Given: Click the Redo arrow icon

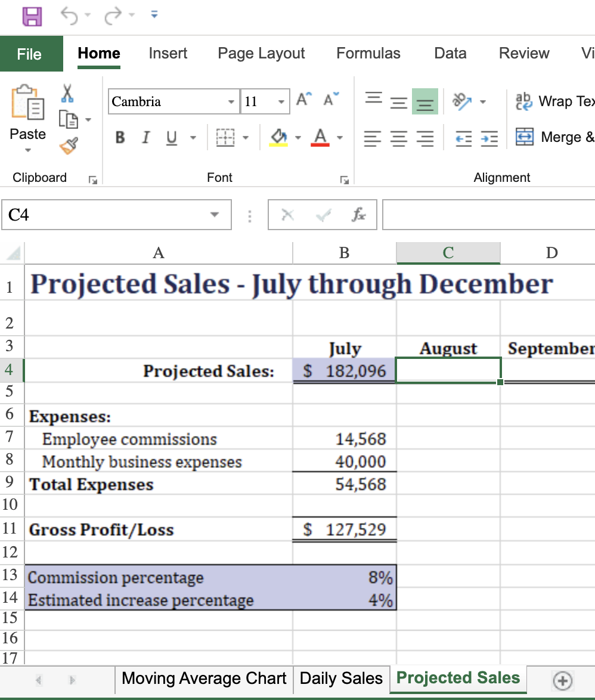Looking at the screenshot, I should pos(113,16).
